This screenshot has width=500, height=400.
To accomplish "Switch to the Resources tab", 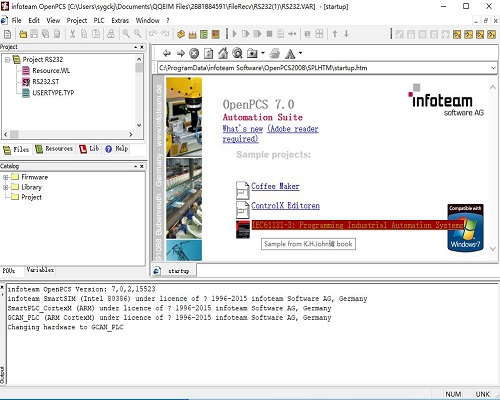I will pos(54,149).
